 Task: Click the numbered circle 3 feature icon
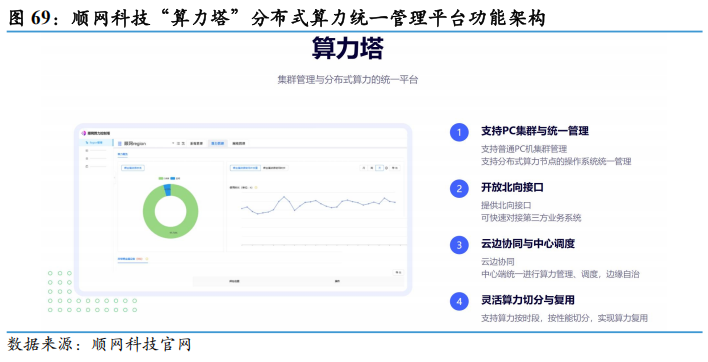459,245
